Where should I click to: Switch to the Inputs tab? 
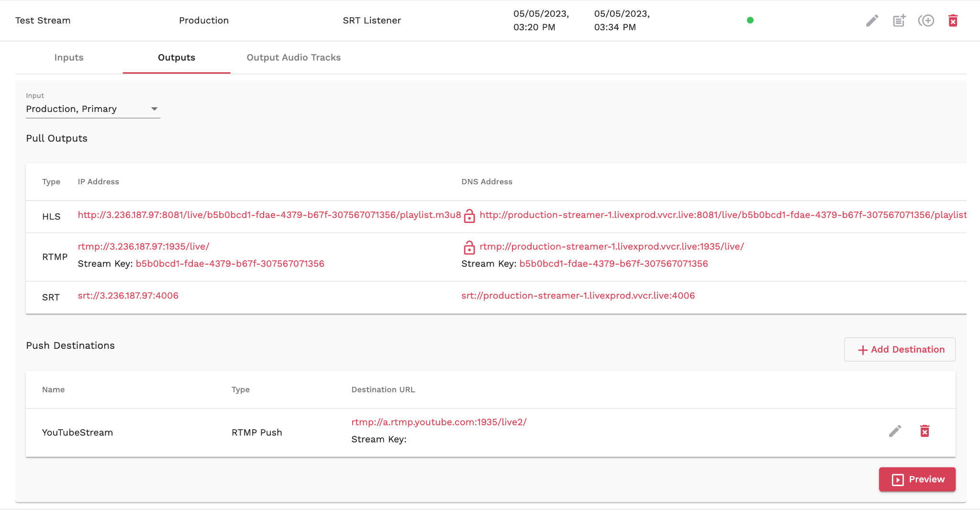point(69,57)
